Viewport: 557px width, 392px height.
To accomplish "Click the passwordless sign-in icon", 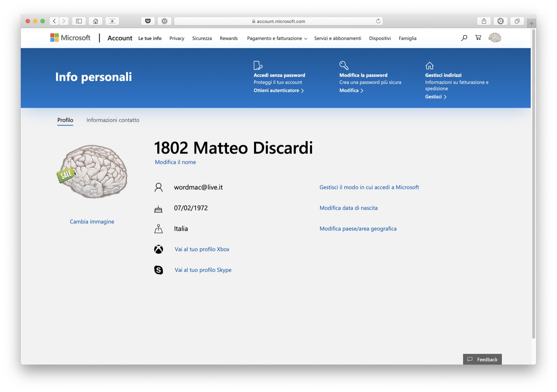I will coord(258,65).
